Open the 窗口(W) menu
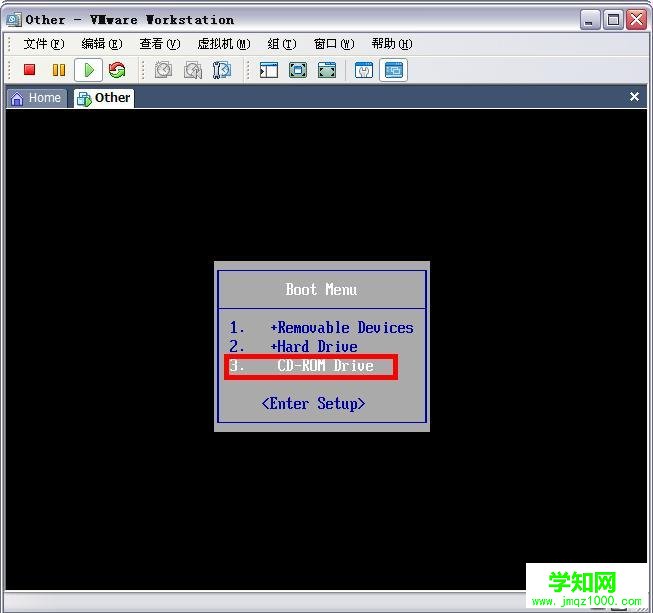Image resolution: width=653 pixels, height=613 pixels. pos(334,44)
